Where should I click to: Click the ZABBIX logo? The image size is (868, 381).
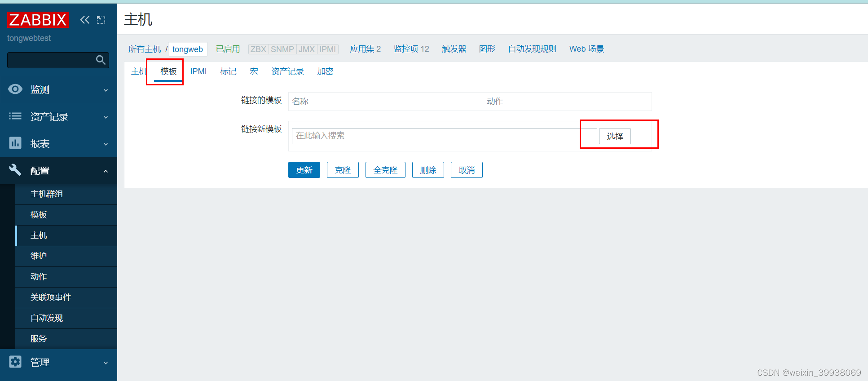38,20
